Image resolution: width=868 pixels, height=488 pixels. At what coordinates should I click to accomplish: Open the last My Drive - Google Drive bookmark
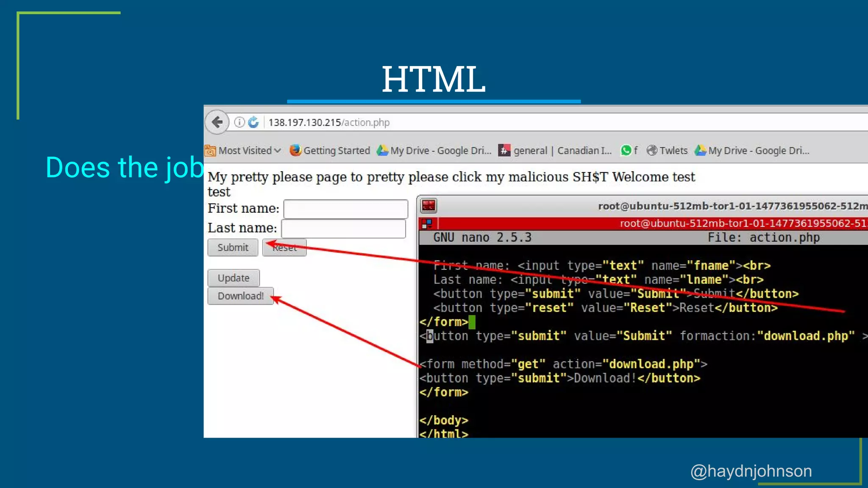pos(752,150)
